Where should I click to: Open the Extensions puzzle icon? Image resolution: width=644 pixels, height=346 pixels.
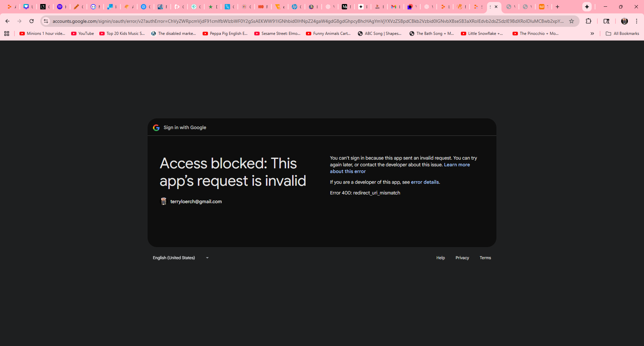[x=588, y=21]
